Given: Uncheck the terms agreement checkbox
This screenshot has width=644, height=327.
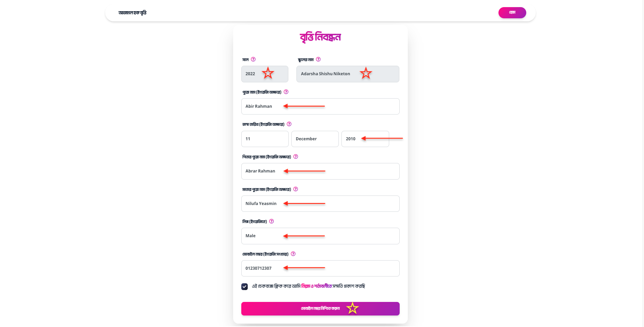Looking at the screenshot, I should click(x=244, y=287).
